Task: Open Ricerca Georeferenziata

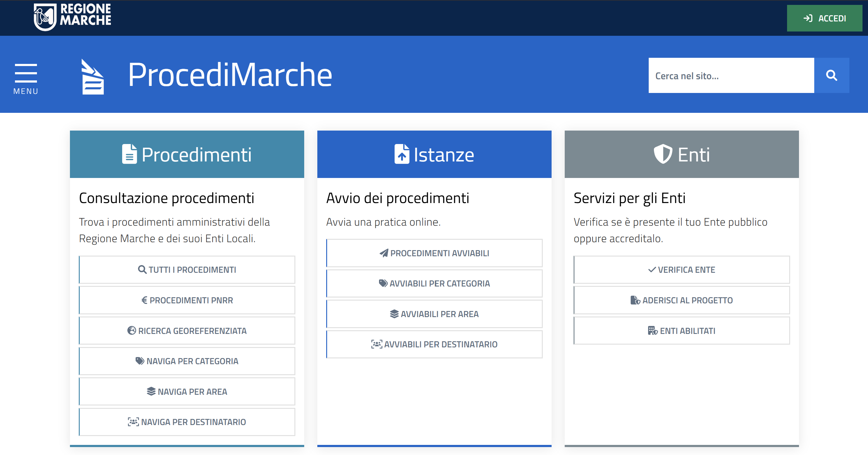Action: point(187,331)
